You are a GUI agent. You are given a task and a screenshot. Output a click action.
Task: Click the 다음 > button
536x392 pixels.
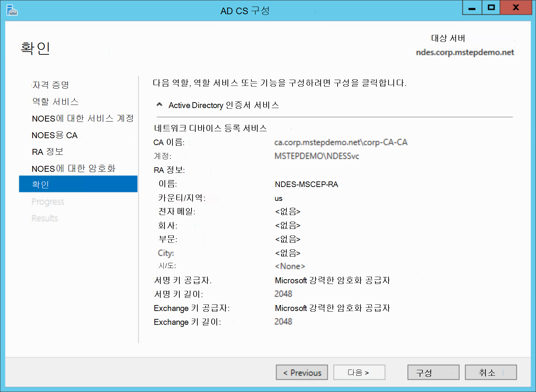(359, 372)
